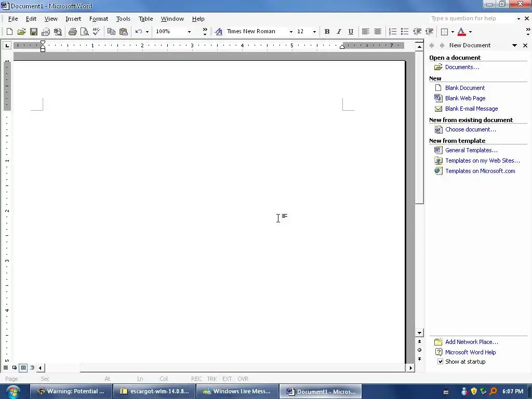Toggle numbered list formatting
Viewport: 532px width, 399px height.
[x=393, y=32]
